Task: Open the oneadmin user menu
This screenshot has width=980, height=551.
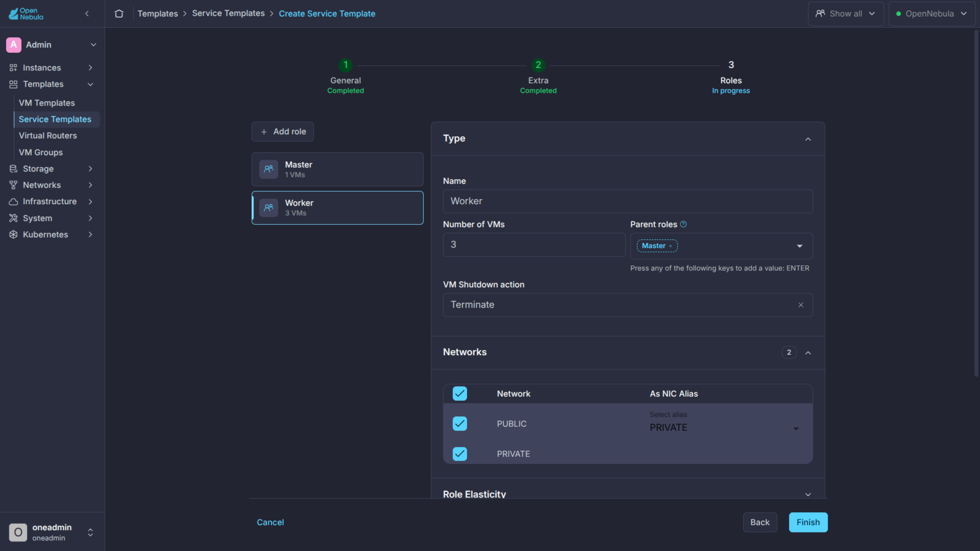Action: [90, 532]
